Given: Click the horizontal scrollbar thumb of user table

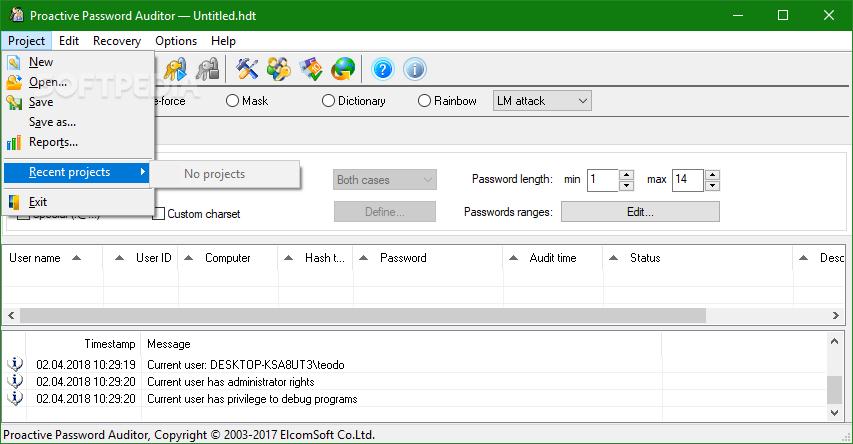Looking at the screenshot, I should coord(363,315).
